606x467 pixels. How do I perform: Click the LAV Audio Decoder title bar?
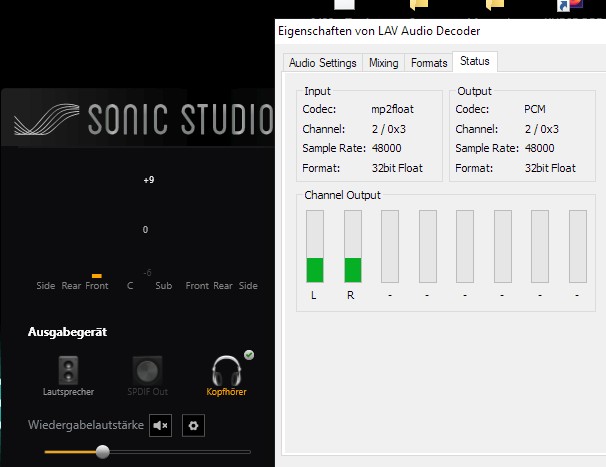[x=400, y=31]
